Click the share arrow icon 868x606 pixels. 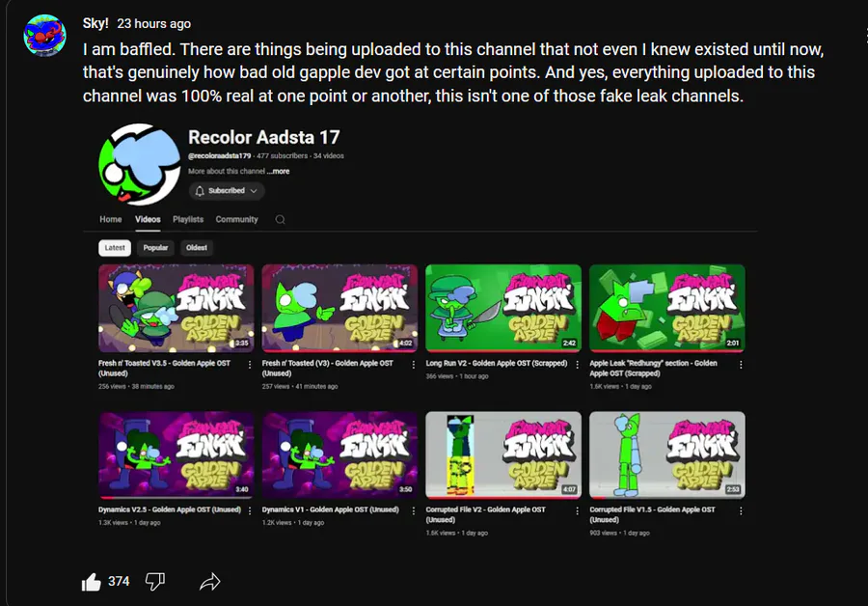(x=210, y=582)
